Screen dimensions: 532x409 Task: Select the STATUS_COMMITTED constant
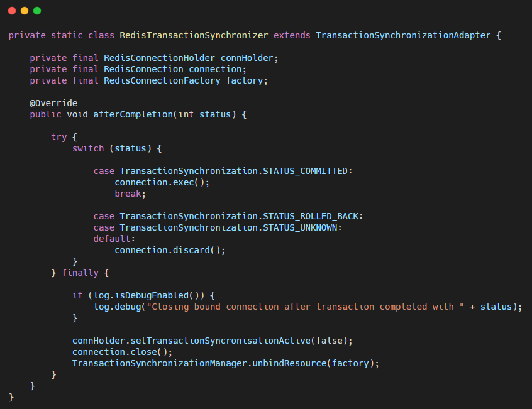pyautogui.click(x=304, y=171)
